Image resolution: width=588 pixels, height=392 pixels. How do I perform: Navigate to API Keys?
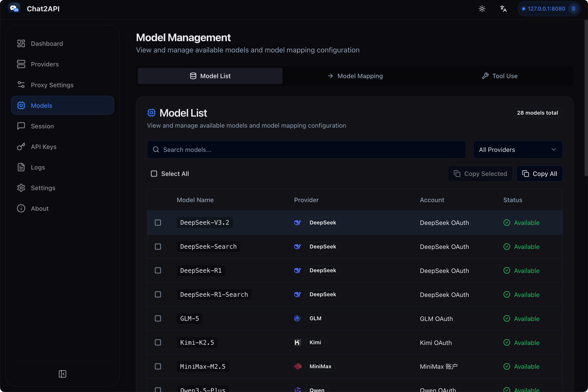62,147
